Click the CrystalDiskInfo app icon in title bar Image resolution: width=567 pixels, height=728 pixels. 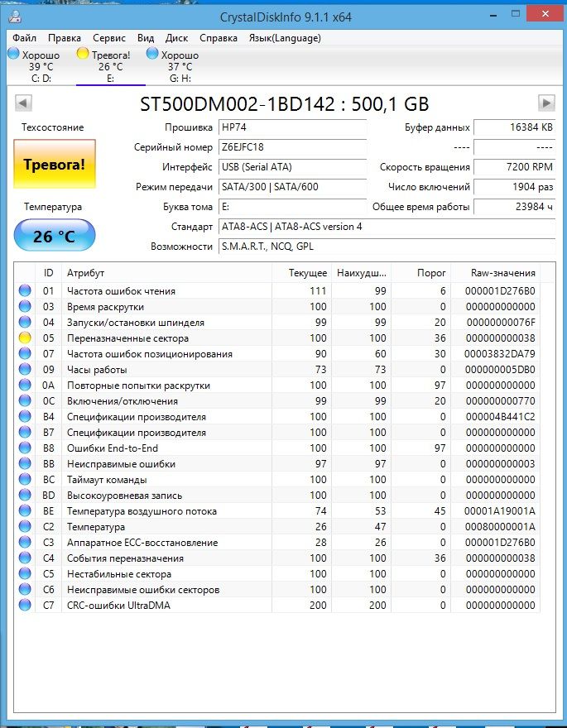click(16, 17)
